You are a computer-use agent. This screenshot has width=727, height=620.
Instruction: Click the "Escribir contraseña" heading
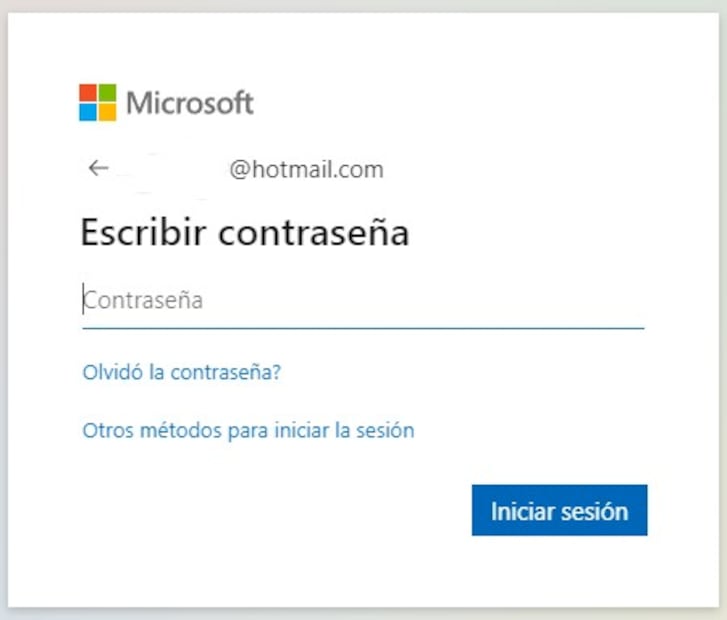244,233
